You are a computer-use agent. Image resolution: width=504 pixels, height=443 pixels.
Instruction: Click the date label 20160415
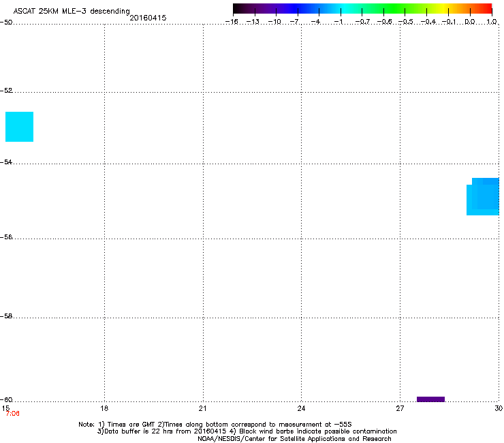(148, 18)
